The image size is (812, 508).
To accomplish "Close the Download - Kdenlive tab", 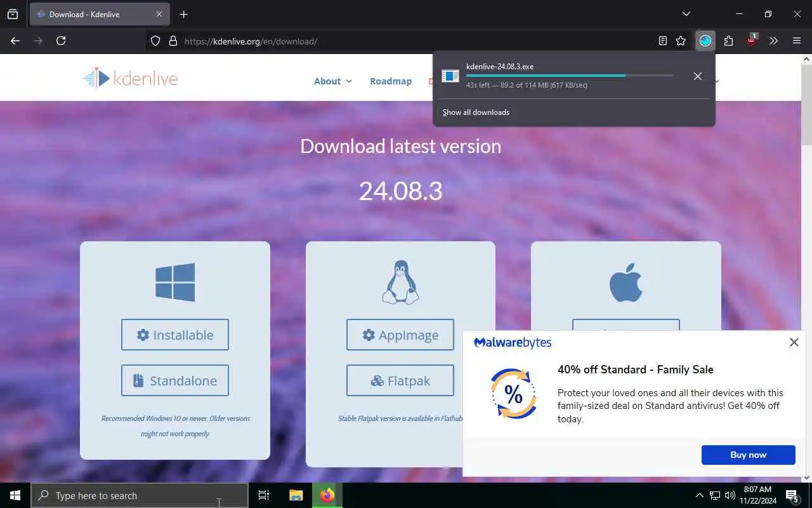I will [159, 14].
